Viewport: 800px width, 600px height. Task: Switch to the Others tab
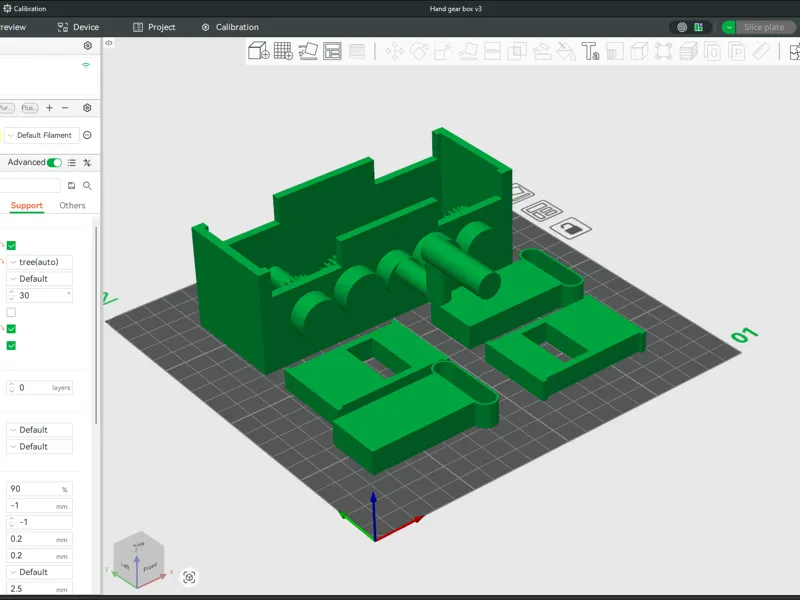pyautogui.click(x=72, y=206)
